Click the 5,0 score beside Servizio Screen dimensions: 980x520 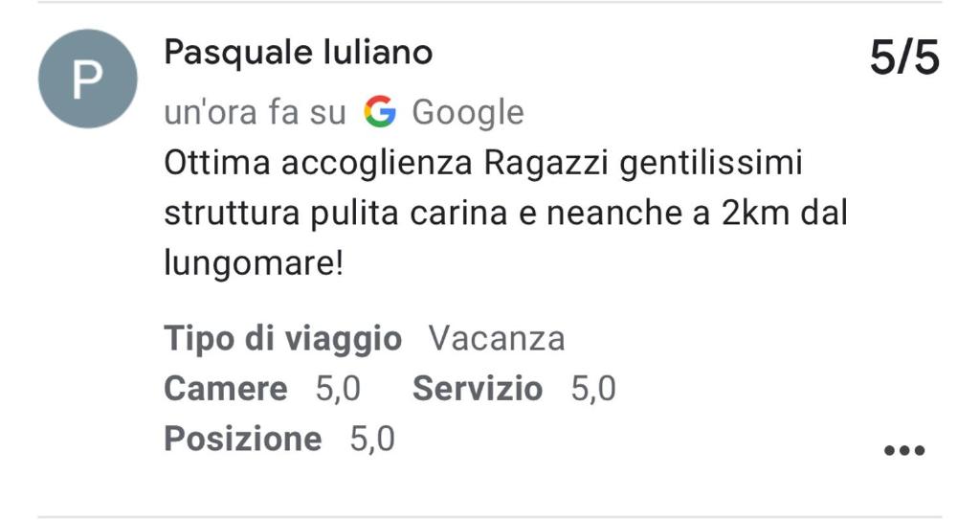pos(593,389)
